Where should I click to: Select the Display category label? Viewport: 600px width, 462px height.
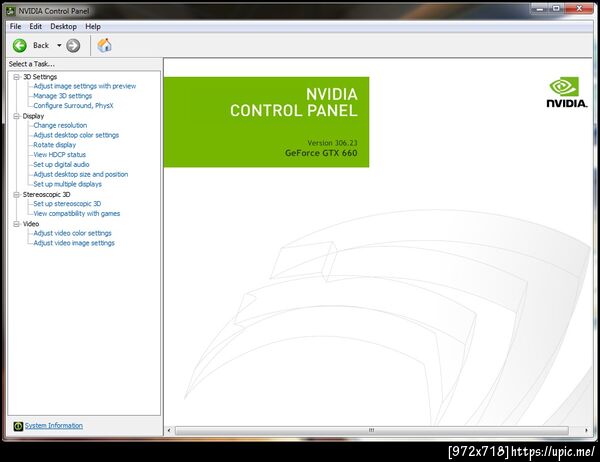coord(33,116)
